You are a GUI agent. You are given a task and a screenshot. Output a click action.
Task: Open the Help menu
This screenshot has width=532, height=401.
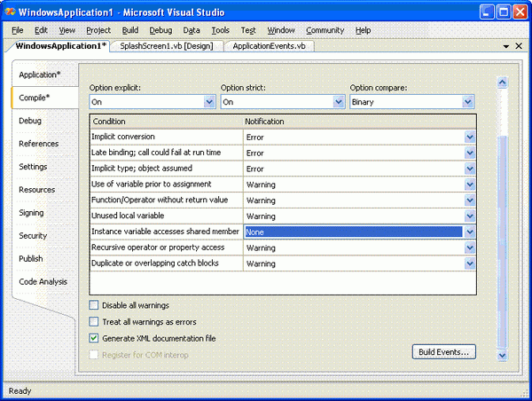click(363, 30)
